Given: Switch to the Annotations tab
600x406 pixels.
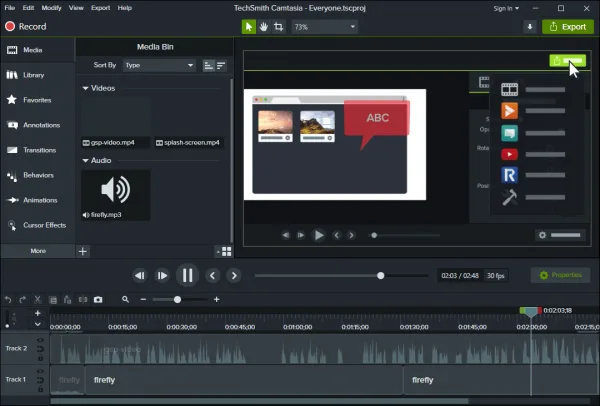Looking at the screenshot, I should pyautogui.click(x=38, y=125).
